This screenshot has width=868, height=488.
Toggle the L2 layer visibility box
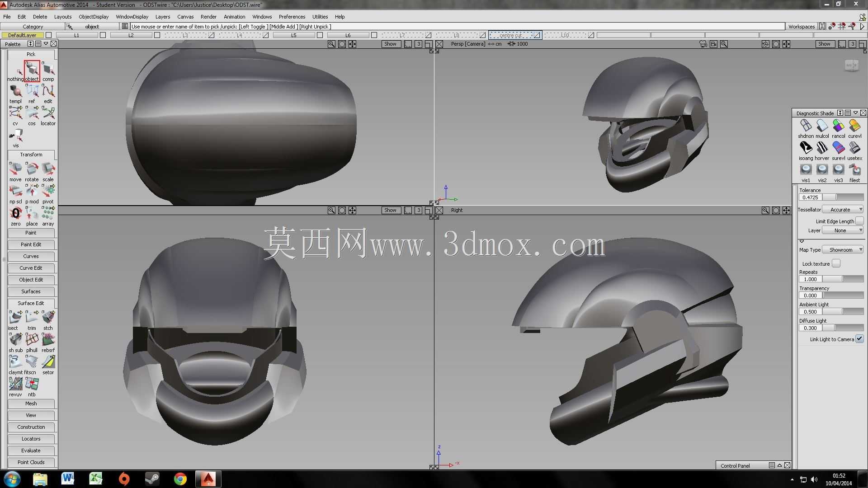(157, 35)
